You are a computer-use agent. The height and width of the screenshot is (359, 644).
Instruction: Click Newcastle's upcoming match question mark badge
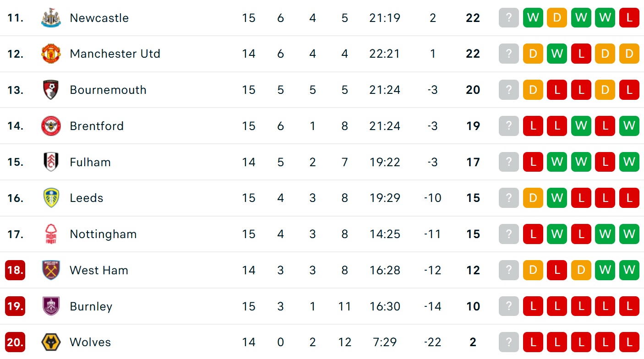[508, 18]
